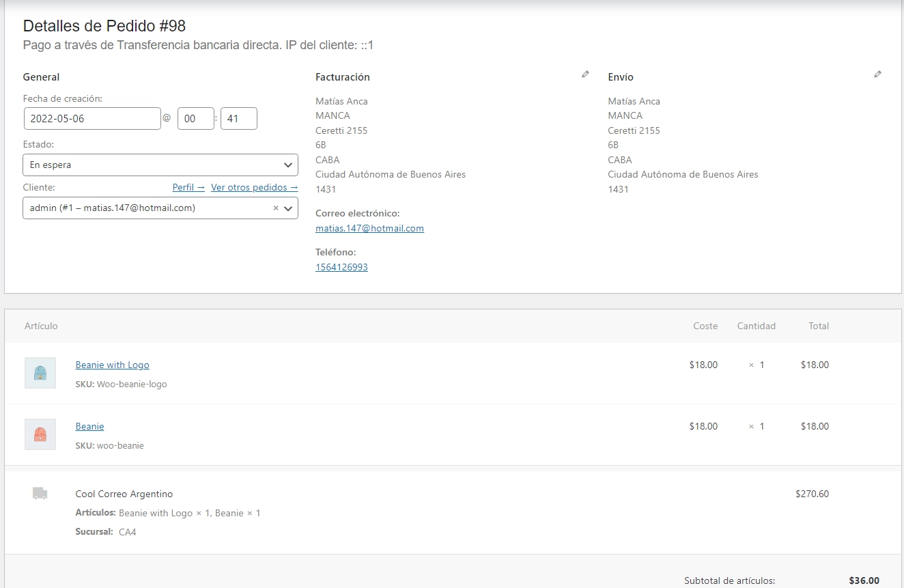Click the Envío edit pencil icon
Viewport: 904px width, 588px height.
pyautogui.click(x=877, y=74)
